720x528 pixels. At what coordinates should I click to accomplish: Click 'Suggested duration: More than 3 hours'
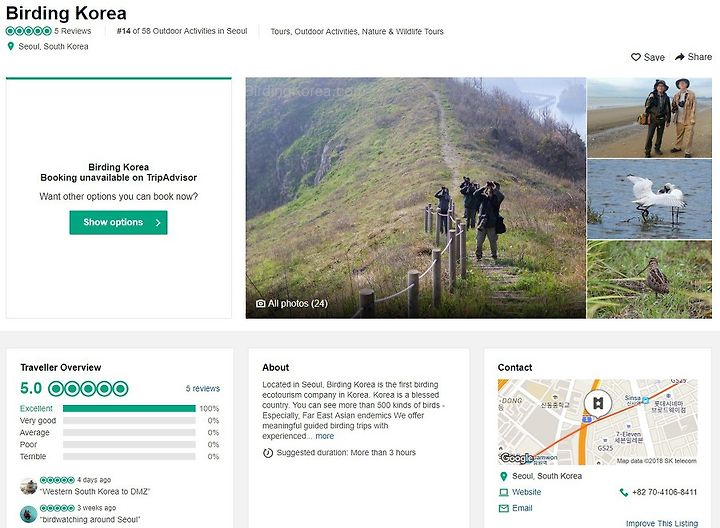[x=346, y=453]
